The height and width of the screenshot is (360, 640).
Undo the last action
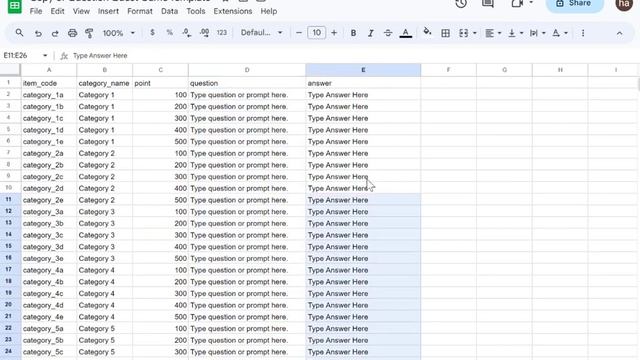(38, 33)
